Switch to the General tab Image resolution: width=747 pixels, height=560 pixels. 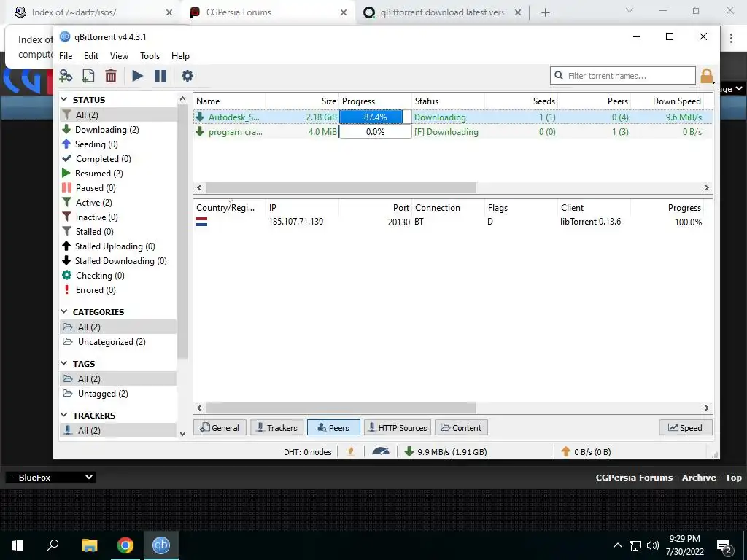[x=220, y=427]
